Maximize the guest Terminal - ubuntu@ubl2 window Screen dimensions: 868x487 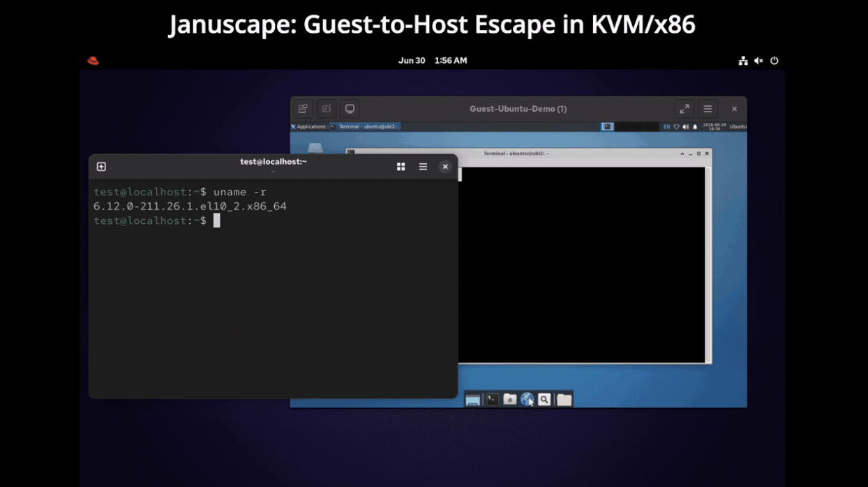pos(698,153)
